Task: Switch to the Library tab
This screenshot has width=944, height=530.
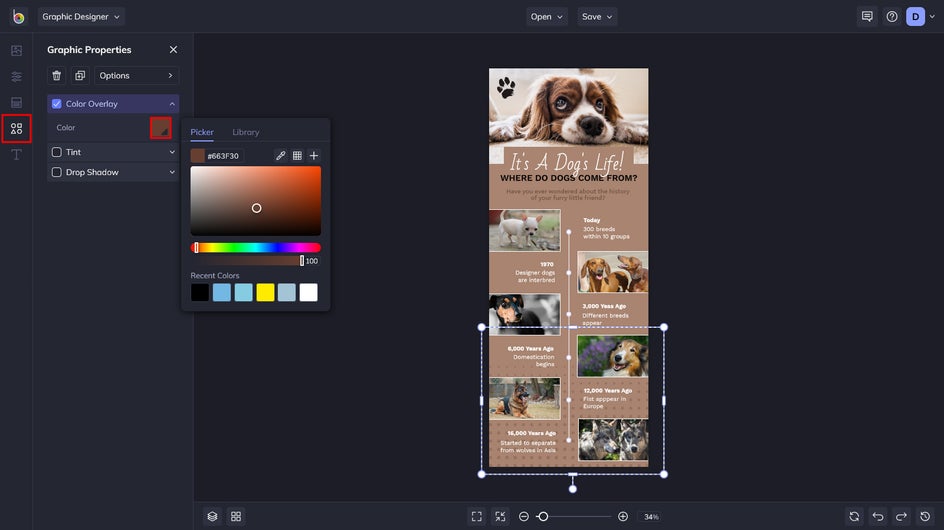Action: point(245,132)
